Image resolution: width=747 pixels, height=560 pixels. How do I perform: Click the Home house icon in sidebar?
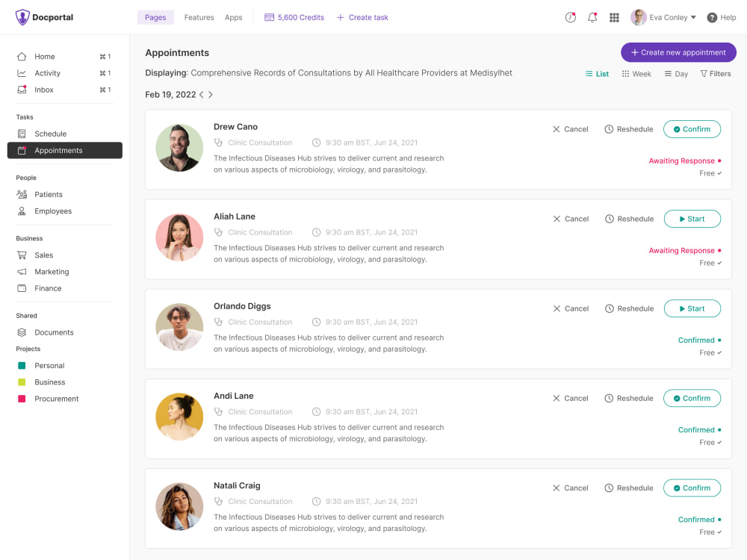(x=22, y=57)
